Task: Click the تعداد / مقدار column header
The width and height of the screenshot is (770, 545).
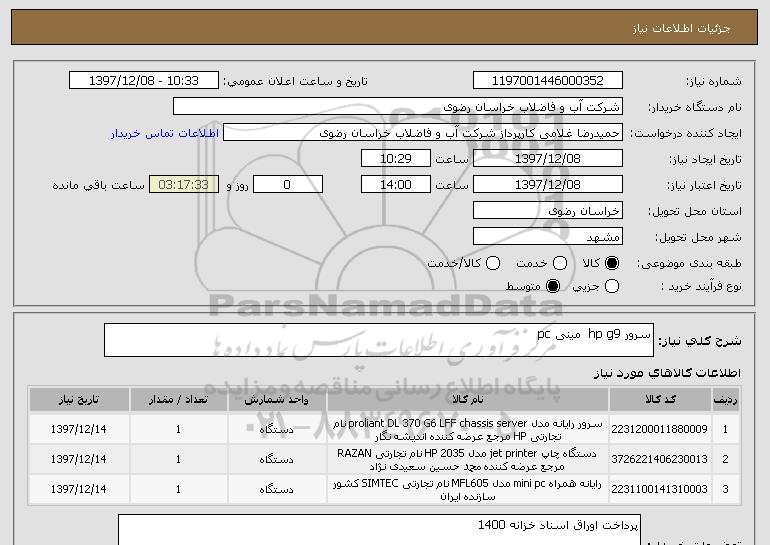Action: (x=178, y=400)
